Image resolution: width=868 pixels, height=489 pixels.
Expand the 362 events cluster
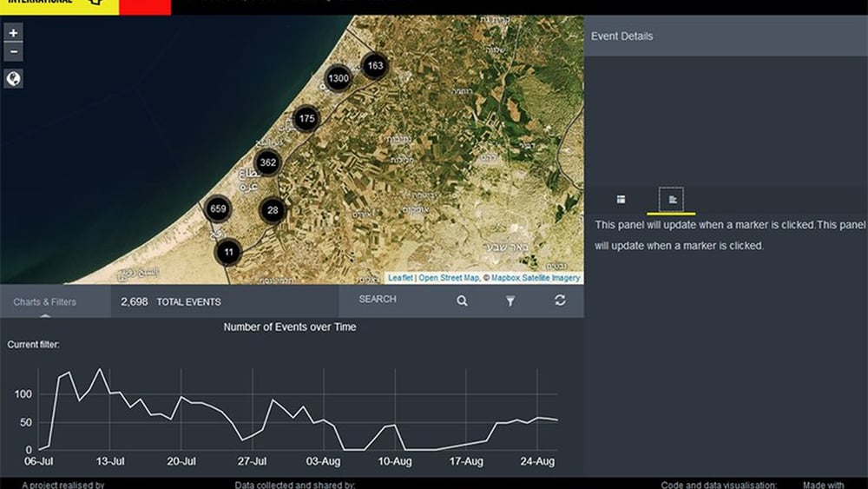tap(268, 162)
